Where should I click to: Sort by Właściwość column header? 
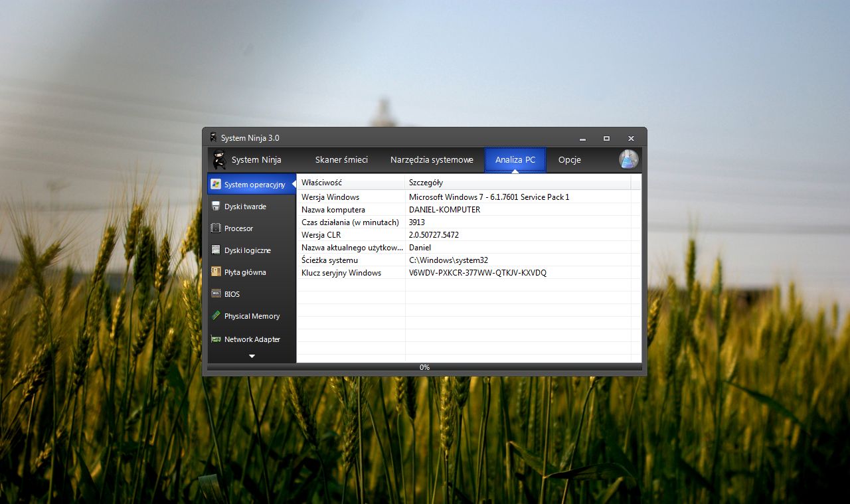click(351, 182)
